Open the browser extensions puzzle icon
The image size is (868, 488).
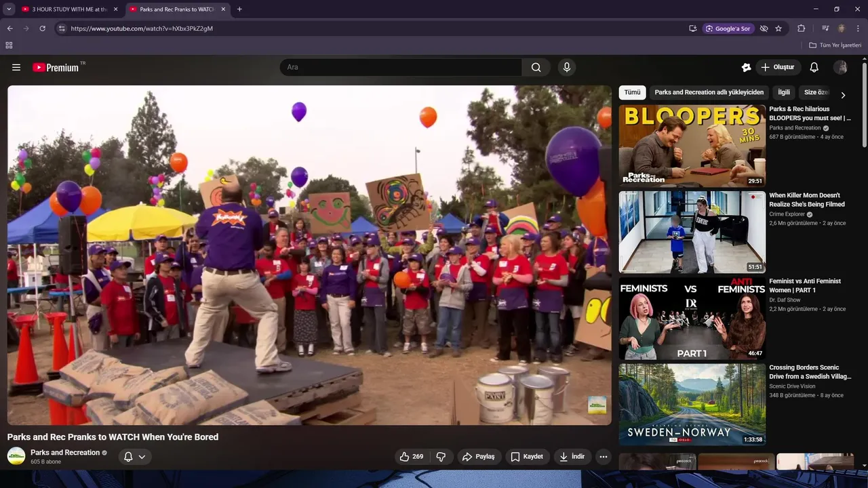coord(802,28)
